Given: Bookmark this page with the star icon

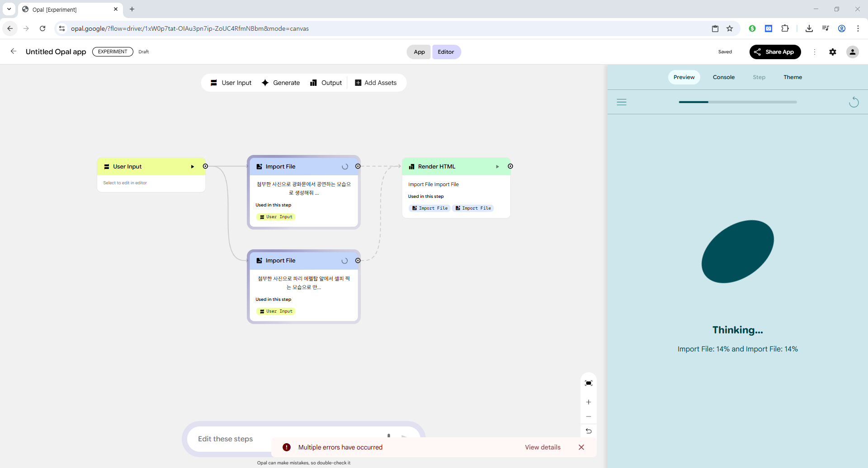Looking at the screenshot, I should tap(730, 28).
